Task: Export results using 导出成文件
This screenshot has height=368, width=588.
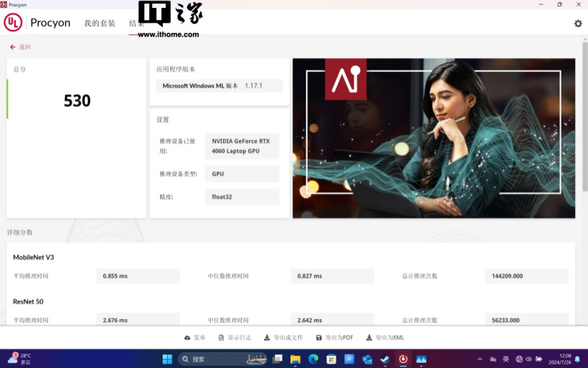Action: [283, 337]
